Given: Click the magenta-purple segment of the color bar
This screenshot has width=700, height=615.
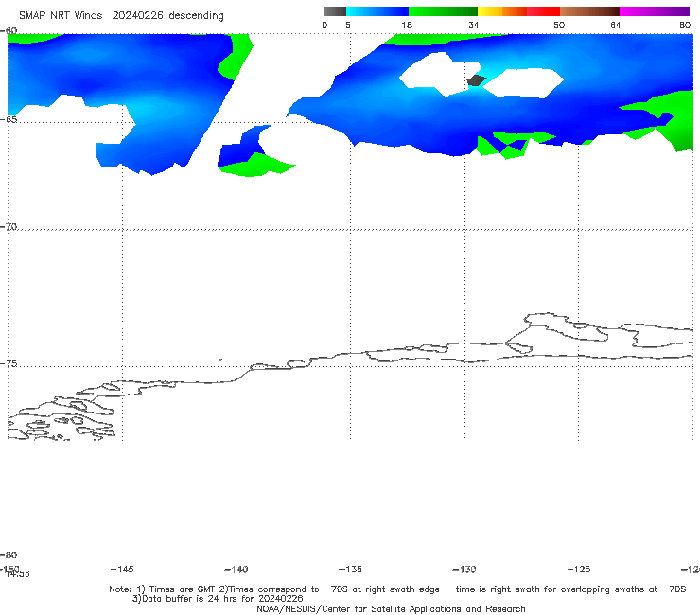Looking at the screenshot, I should [654, 11].
